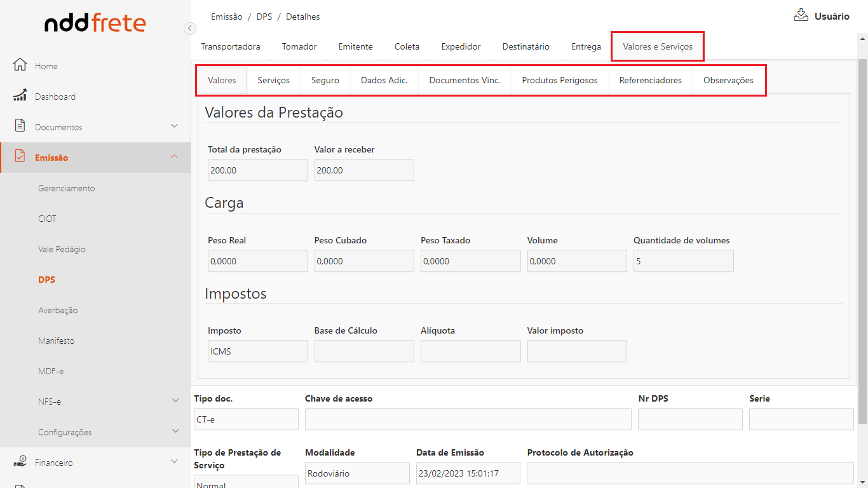Click the download tray icon beside Usuário
The width and height of the screenshot is (868, 488).
tap(801, 16)
